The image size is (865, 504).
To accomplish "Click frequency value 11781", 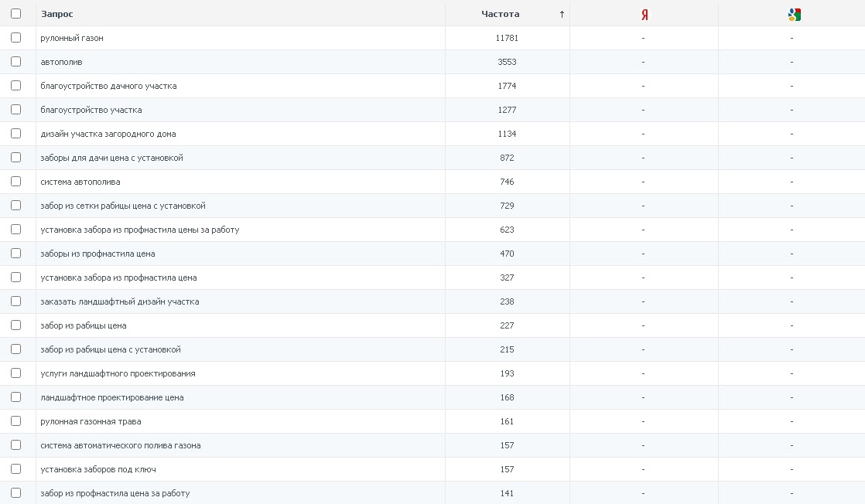I will (x=507, y=38).
